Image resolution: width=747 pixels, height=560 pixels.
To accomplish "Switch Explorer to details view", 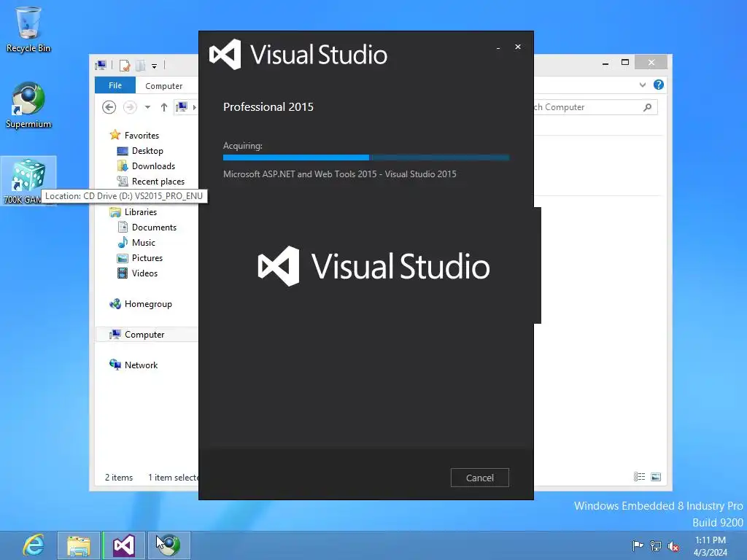I will pos(639,477).
